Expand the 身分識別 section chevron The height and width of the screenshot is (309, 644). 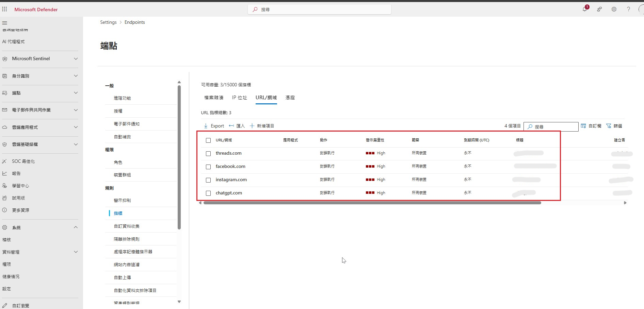[x=76, y=76]
